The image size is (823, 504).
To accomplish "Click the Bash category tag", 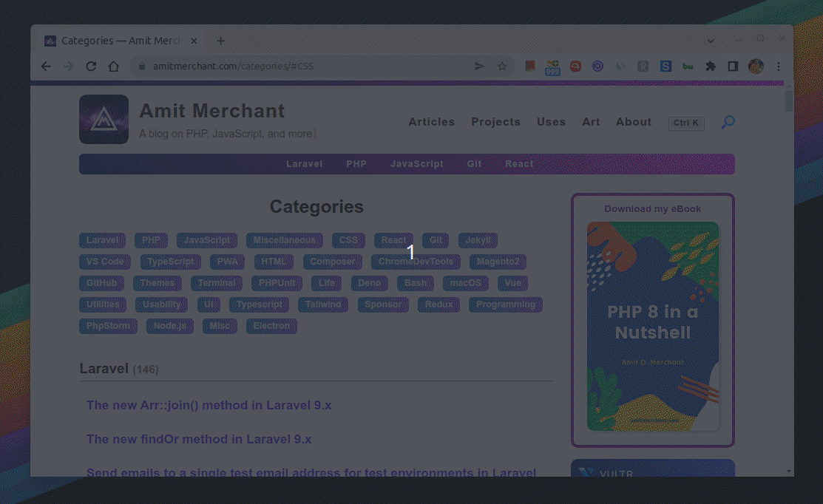I will coord(416,283).
